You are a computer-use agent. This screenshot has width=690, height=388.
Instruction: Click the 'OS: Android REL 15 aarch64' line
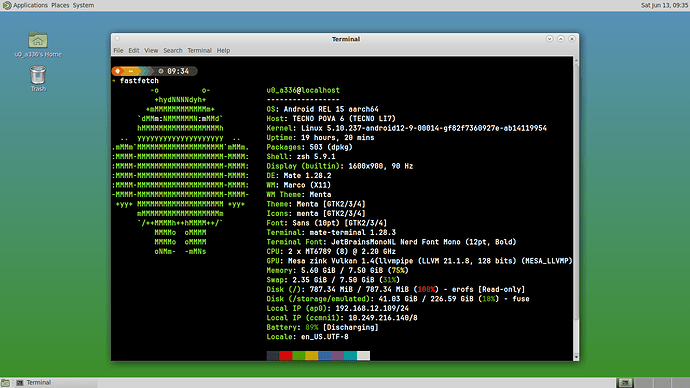[323, 109]
